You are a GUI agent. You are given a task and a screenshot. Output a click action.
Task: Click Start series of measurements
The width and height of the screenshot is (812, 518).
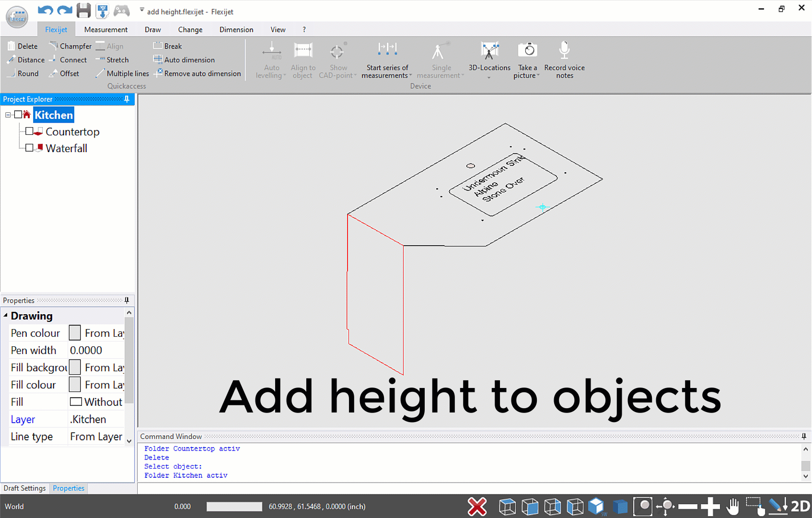(387, 59)
